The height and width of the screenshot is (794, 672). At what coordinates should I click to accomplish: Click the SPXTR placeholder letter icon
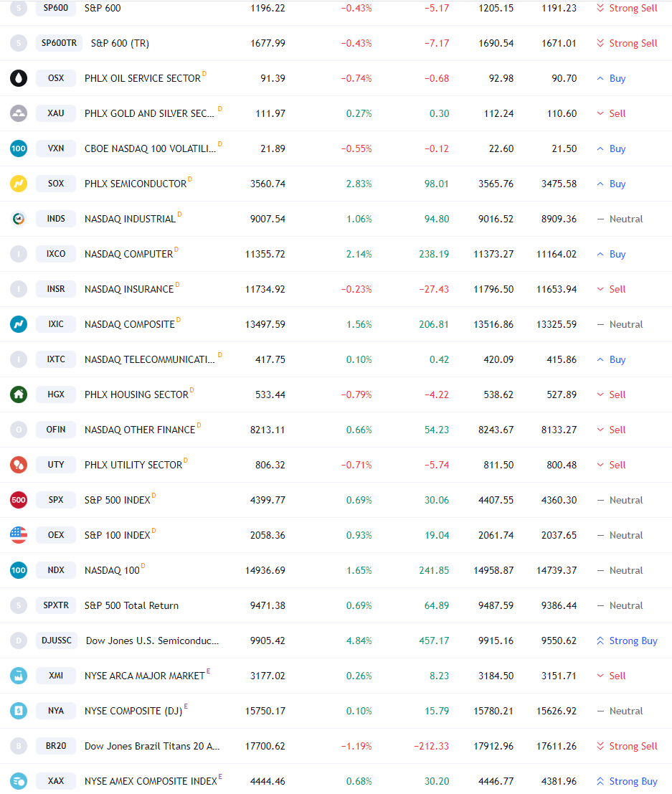pyautogui.click(x=19, y=605)
